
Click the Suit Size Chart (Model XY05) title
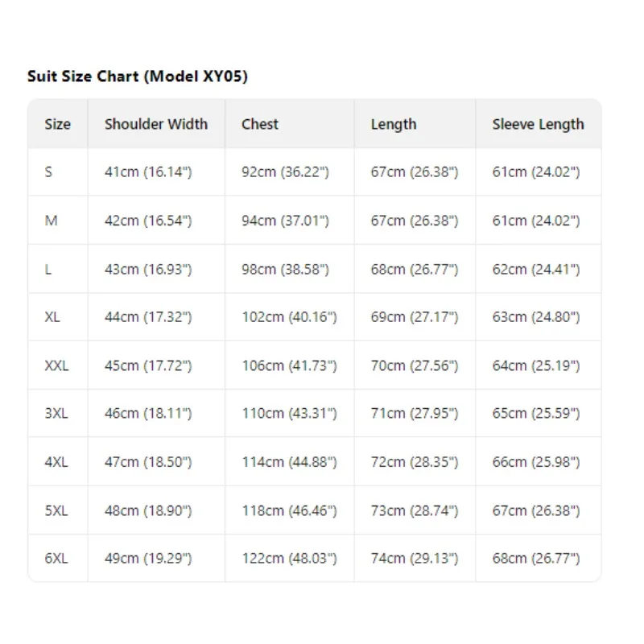(138, 76)
